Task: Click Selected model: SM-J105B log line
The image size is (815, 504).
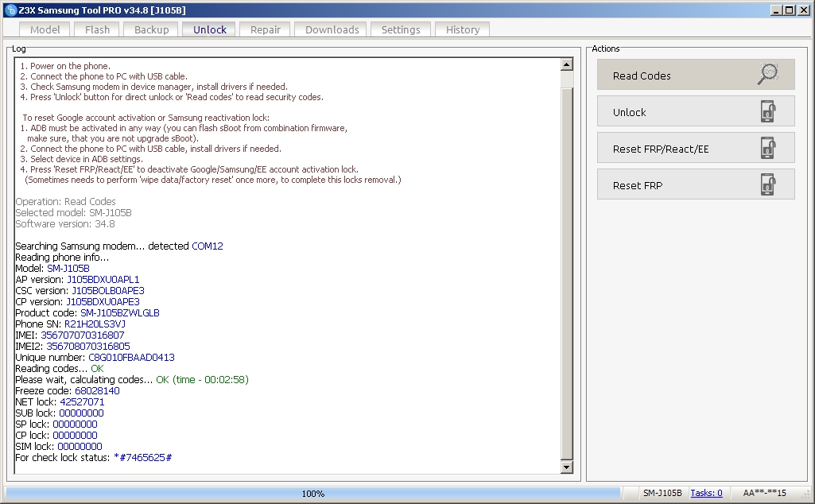Action: tap(73, 212)
